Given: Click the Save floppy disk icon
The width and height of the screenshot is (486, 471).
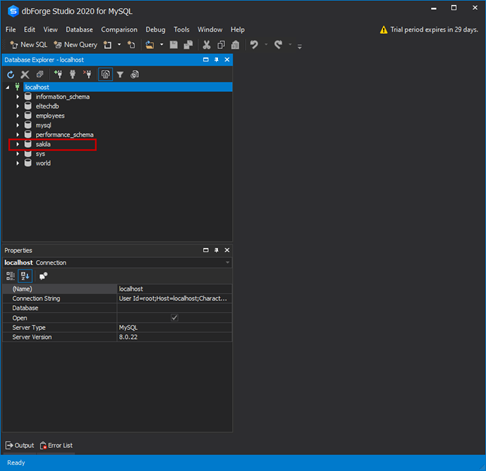Looking at the screenshot, I should (174, 45).
